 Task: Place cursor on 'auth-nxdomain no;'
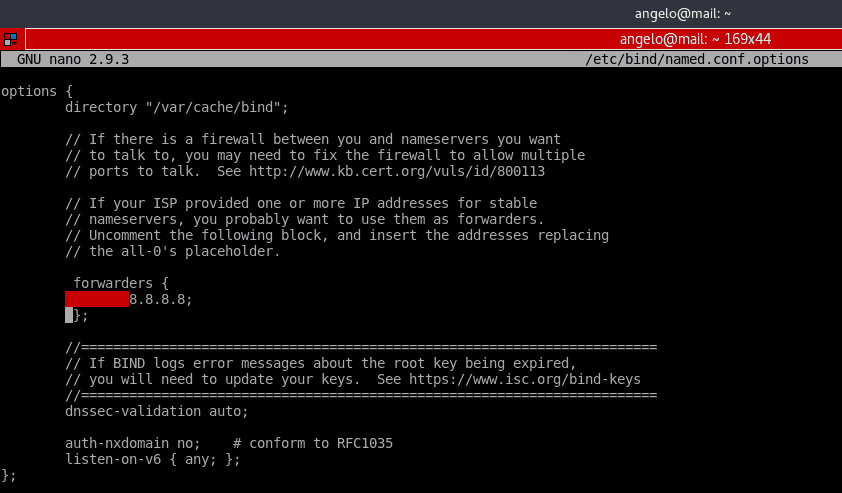tap(133, 443)
